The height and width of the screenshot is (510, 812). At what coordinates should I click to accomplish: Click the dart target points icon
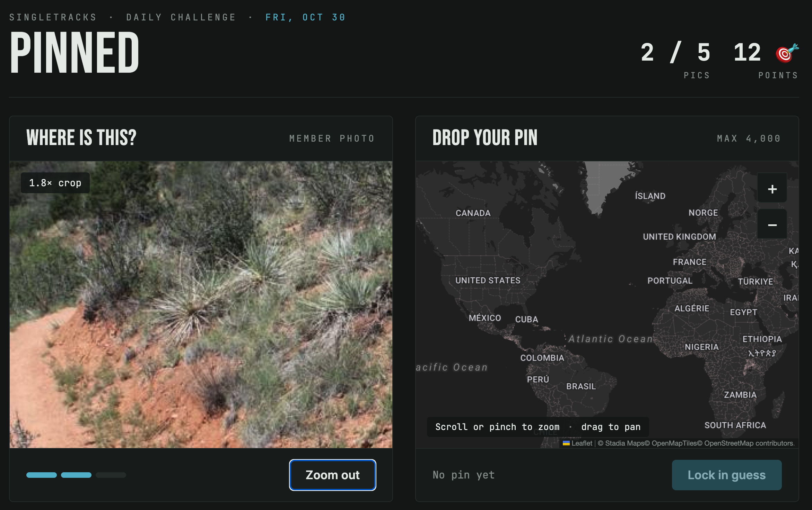[787, 53]
